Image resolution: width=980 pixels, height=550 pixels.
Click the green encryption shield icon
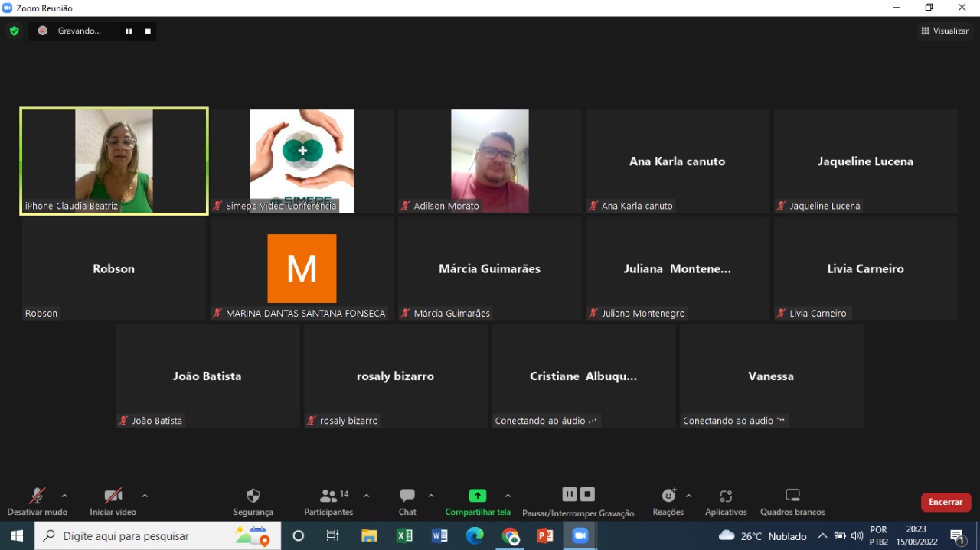[x=14, y=31]
